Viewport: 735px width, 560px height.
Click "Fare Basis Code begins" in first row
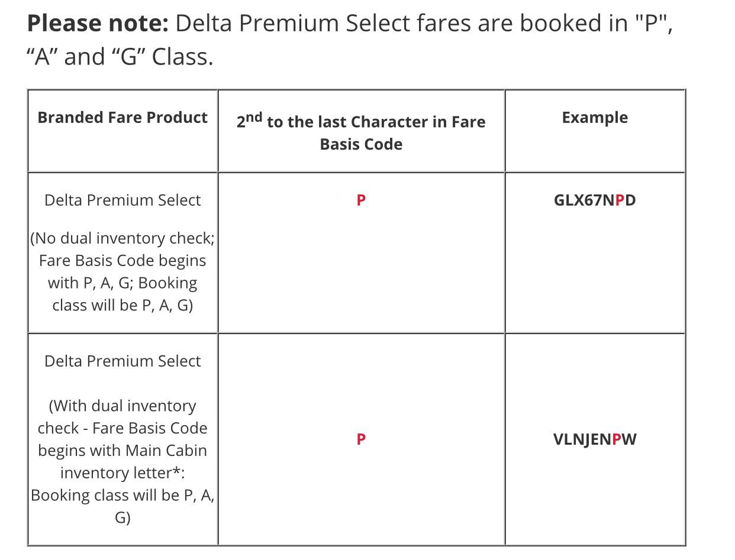tap(122, 260)
